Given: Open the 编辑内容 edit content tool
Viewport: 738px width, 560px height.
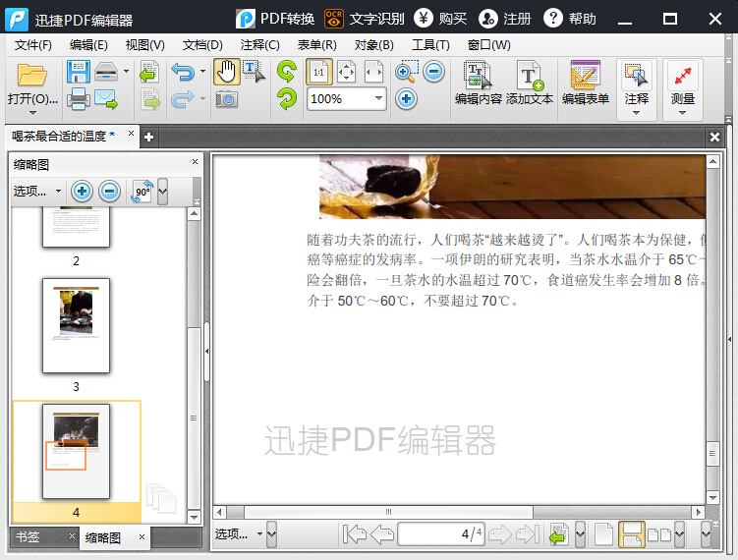Looking at the screenshot, I should click(x=479, y=84).
